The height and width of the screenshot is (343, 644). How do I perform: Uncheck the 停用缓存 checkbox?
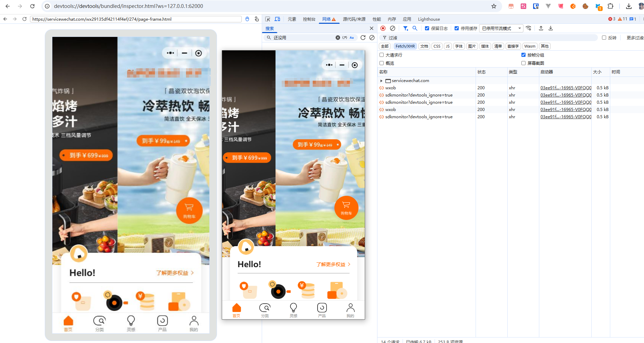[457, 28]
